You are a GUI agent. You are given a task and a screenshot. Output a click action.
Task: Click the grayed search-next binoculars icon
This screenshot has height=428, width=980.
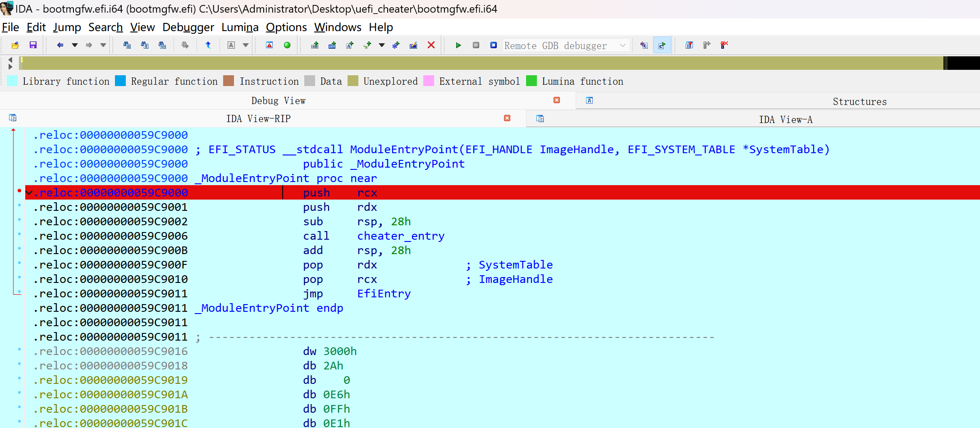[185, 45]
